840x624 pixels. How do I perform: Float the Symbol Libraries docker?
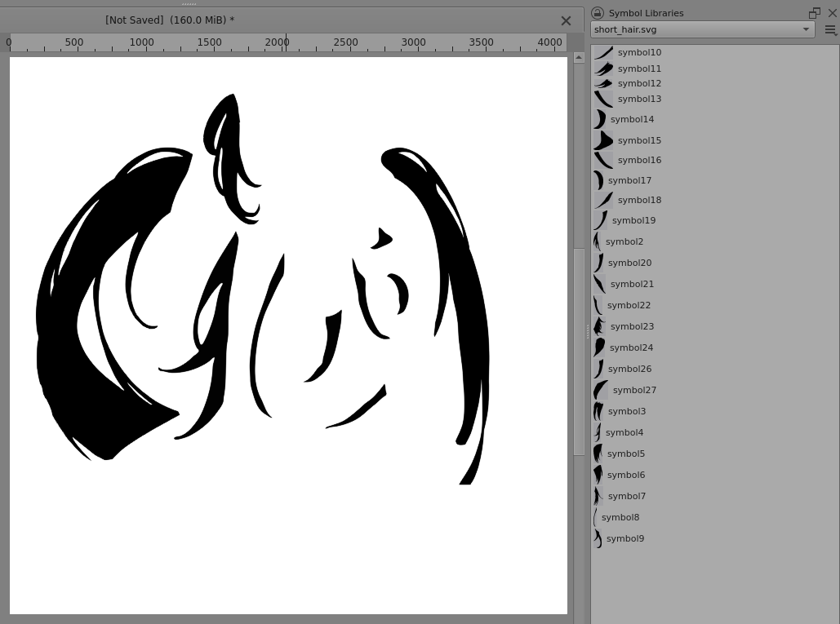pos(814,13)
